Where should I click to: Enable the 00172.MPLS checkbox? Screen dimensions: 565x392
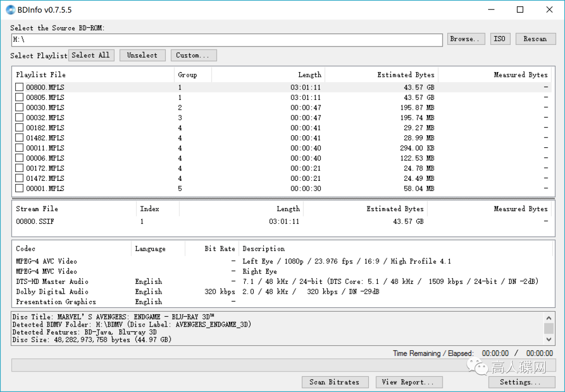pyautogui.click(x=19, y=168)
